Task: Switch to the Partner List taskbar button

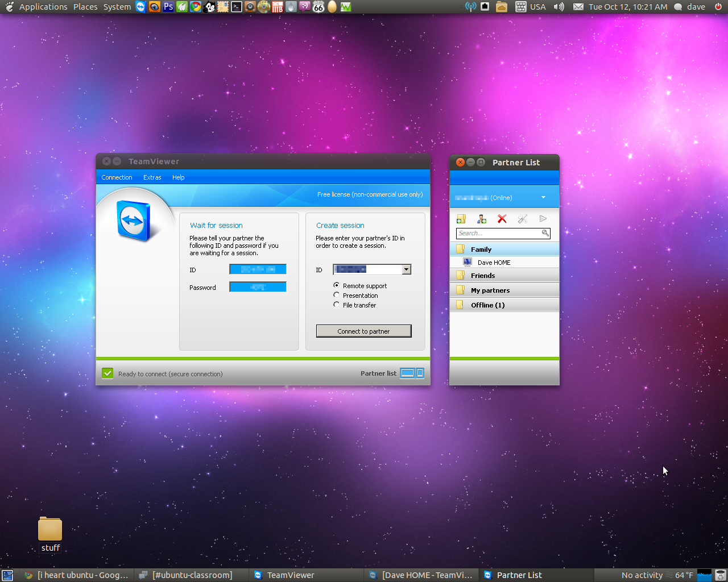Action: (x=537, y=575)
